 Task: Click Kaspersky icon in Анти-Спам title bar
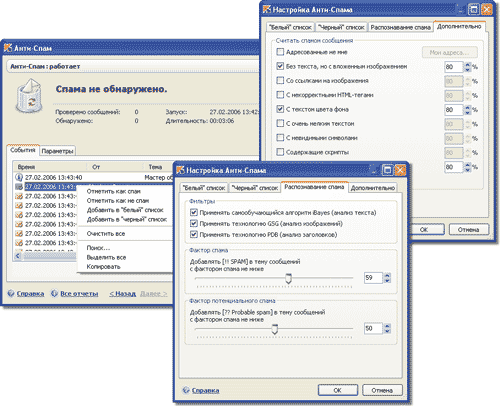tap(8, 48)
